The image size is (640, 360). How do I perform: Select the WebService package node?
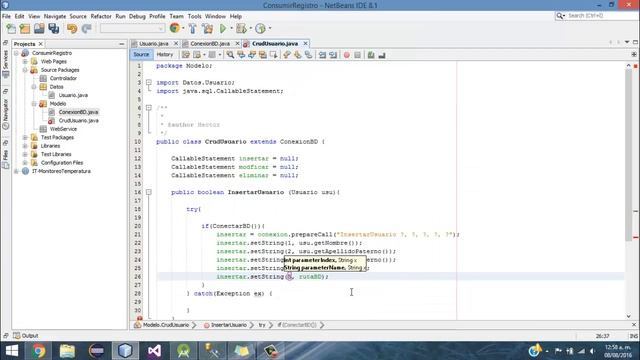(x=63, y=129)
